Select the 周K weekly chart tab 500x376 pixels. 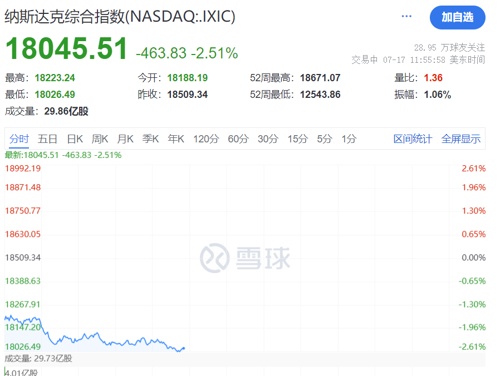100,139
